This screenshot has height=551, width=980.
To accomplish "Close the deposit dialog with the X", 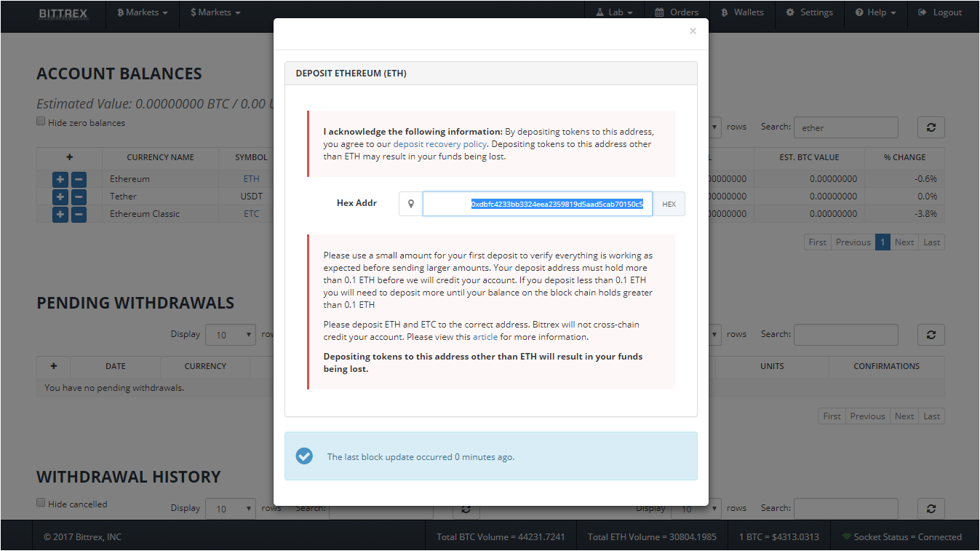I will click(693, 31).
